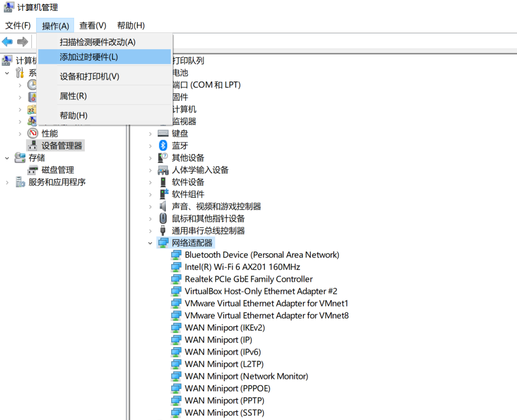517x420 pixels.
Task: Click the USB icon for 通用串行总线控制器
Action: coord(163,231)
